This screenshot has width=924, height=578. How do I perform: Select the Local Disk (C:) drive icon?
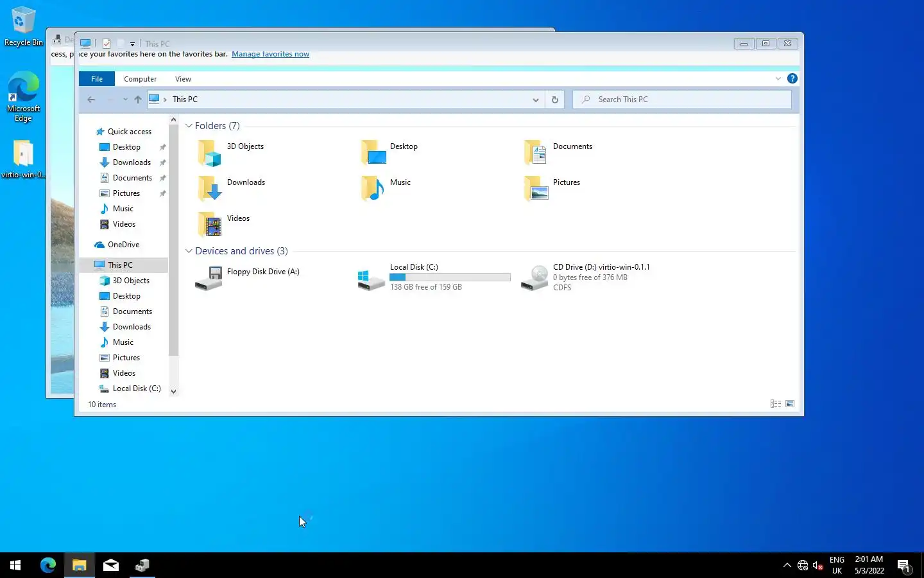(x=371, y=279)
